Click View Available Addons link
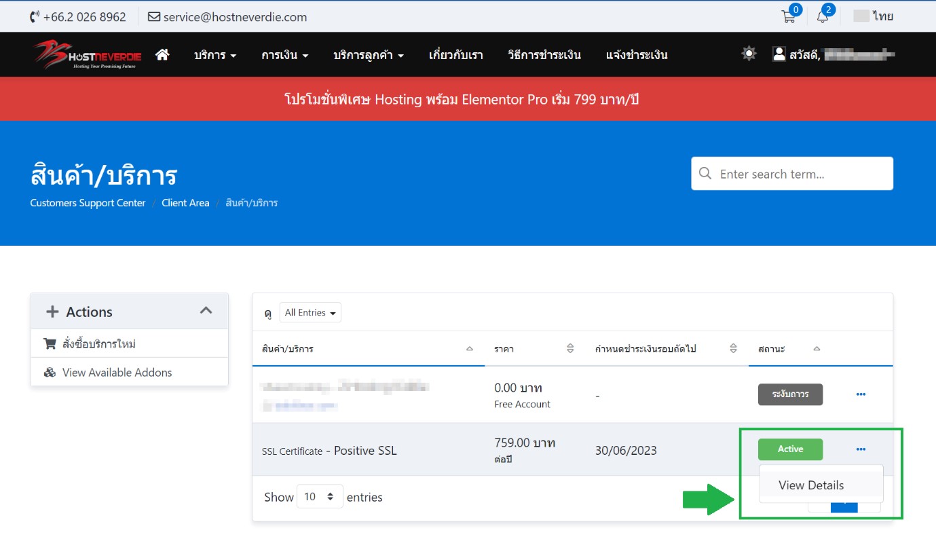 (117, 372)
